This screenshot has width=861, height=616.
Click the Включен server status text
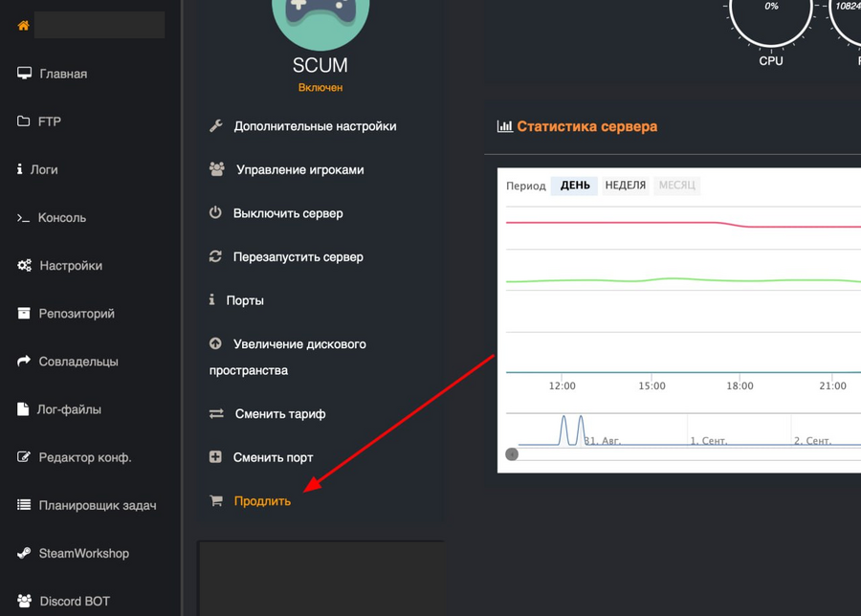pyautogui.click(x=320, y=88)
